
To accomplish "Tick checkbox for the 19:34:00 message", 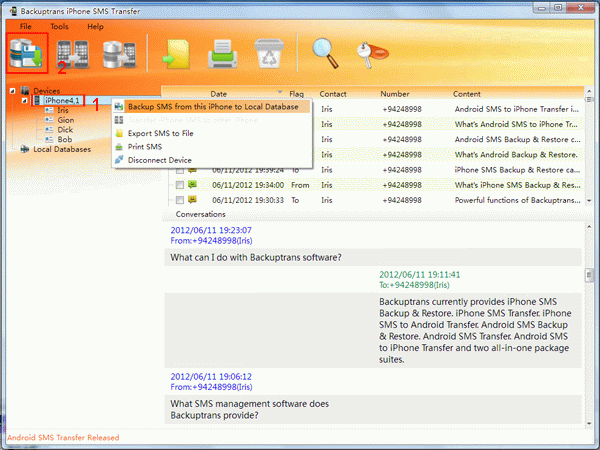I will coord(179,185).
